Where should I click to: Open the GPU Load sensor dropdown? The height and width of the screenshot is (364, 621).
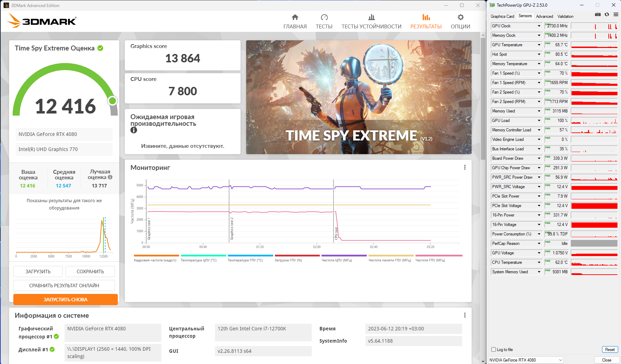click(539, 121)
